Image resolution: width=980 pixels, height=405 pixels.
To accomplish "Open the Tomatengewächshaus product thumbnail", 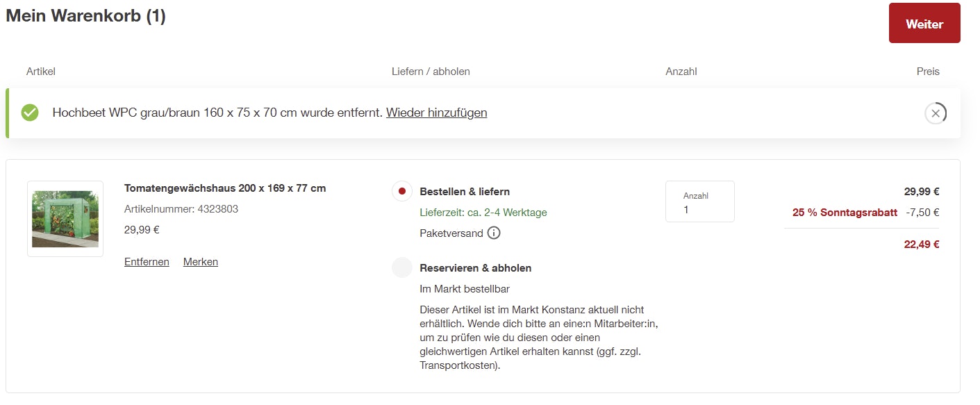I will point(65,219).
